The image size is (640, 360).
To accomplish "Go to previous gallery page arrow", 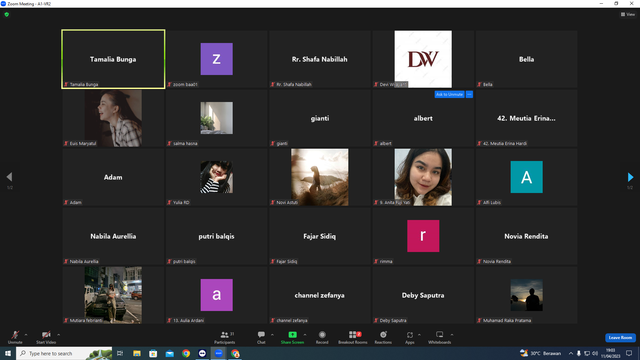I will point(9,177).
